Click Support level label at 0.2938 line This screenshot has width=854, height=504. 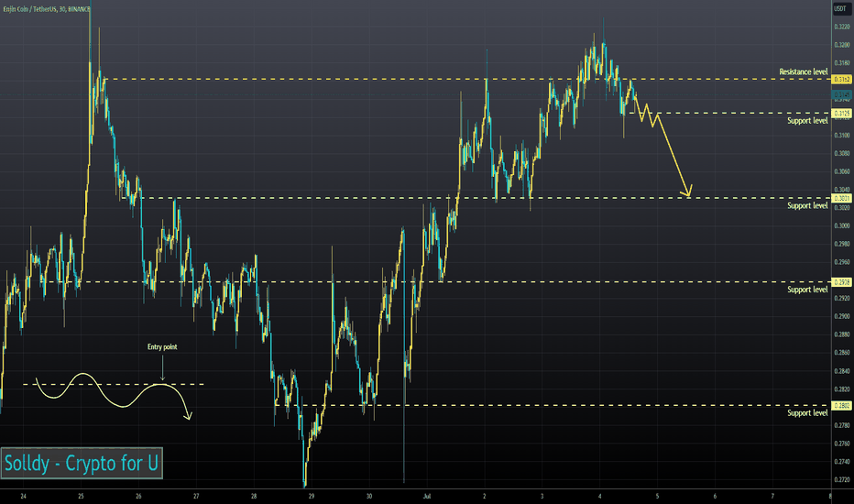pyautogui.click(x=807, y=290)
